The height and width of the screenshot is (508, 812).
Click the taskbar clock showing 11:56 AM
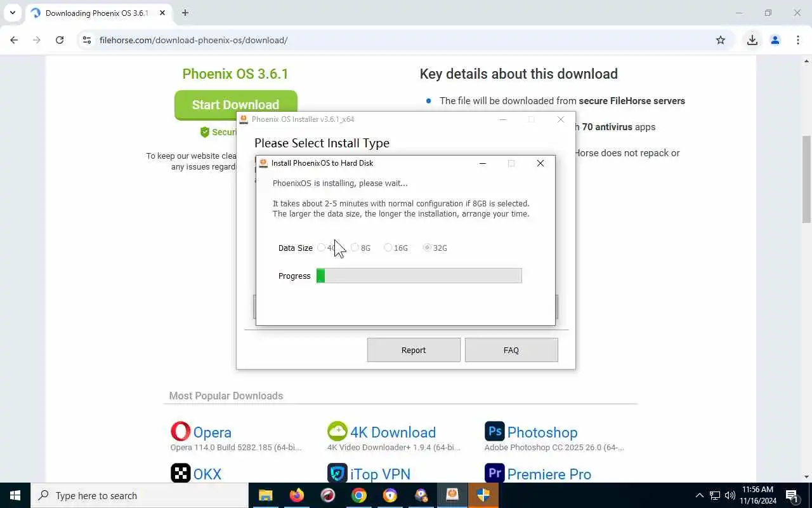pyautogui.click(x=758, y=495)
